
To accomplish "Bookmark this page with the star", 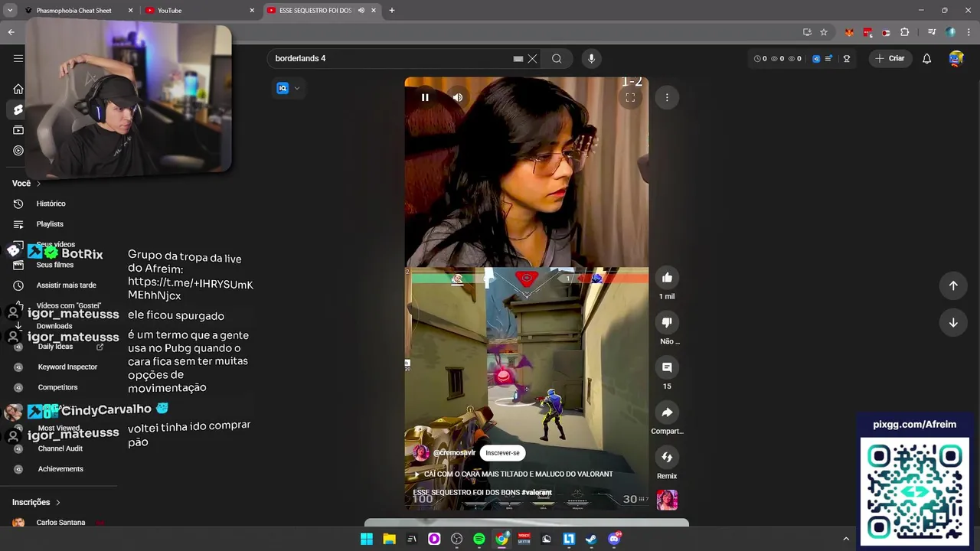I will point(824,32).
